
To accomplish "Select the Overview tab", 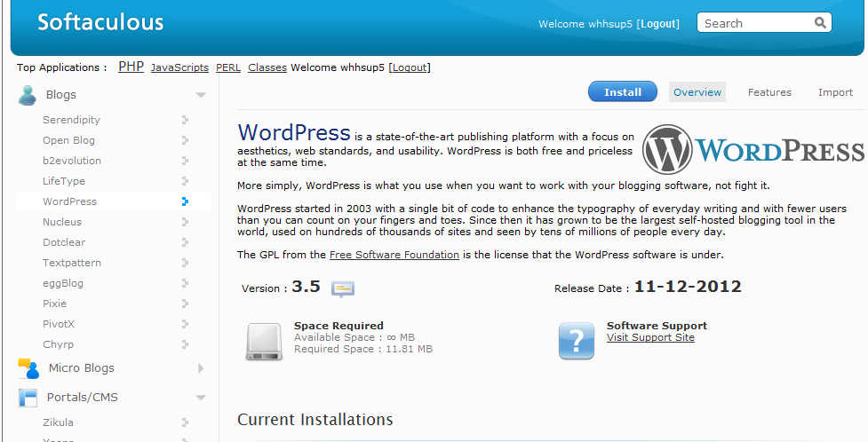I will [x=697, y=92].
